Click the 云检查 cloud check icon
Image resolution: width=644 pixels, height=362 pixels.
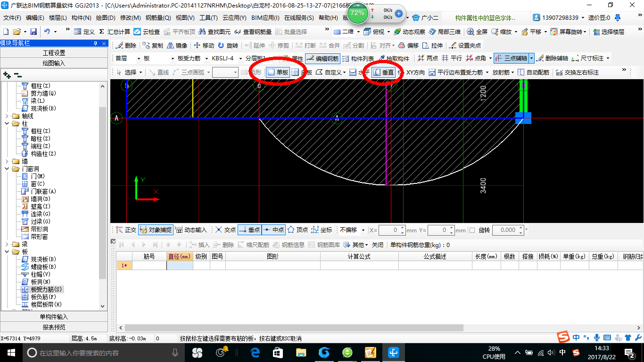coord(147,32)
